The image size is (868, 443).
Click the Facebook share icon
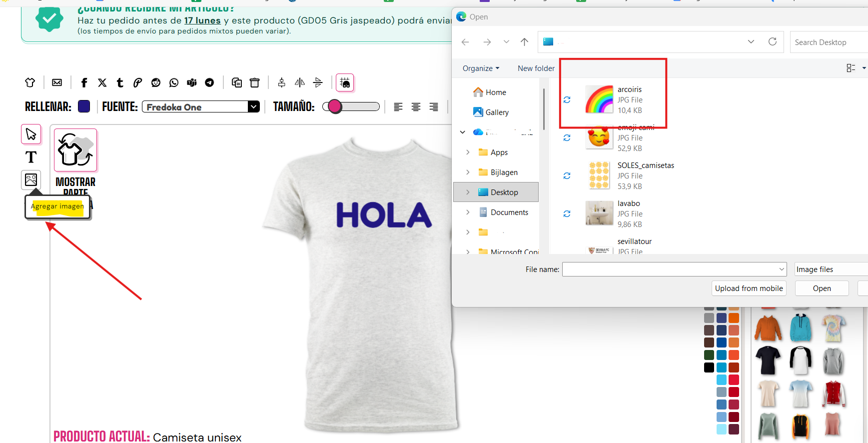(84, 82)
